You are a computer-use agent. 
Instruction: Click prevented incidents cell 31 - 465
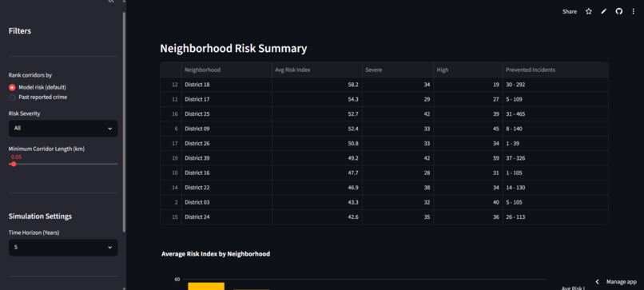(555, 114)
